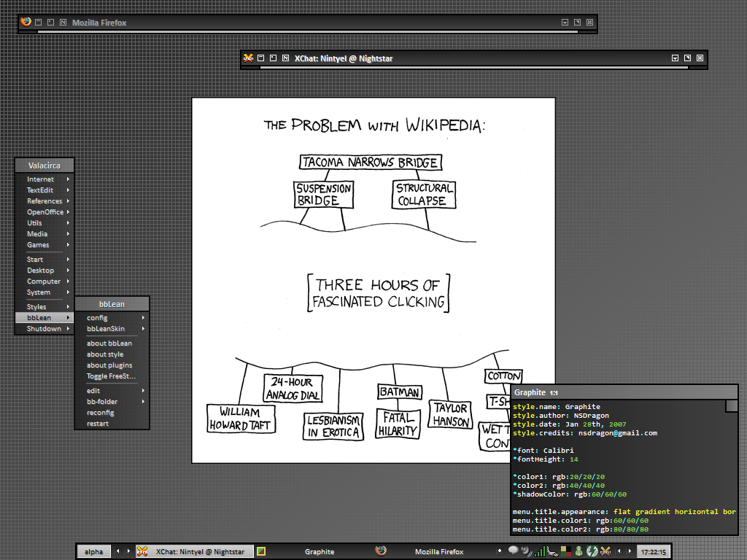Switch to XChat: Nintyel @ Nightstar taskbar button
Viewport: 747px width, 560px height.
tap(195, 551)
